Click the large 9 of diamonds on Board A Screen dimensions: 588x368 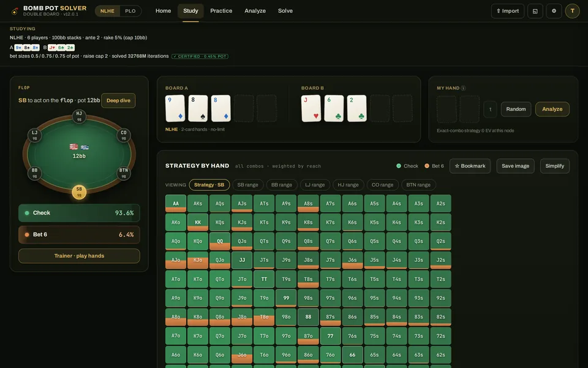pyautogui.click(x=175, y=108)
